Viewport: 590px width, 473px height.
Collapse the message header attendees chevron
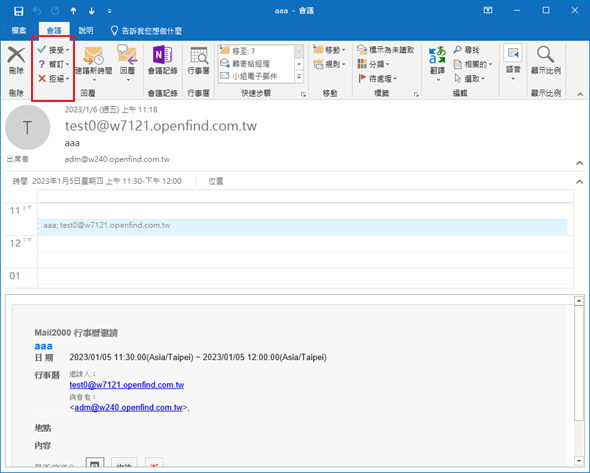click(579, 163)
